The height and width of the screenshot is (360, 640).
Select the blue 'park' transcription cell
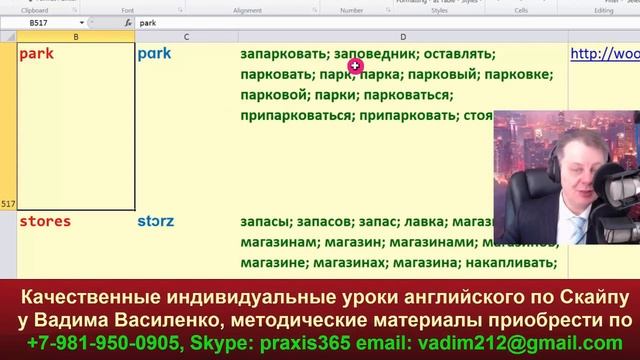pyautogui.click(x=187, y=127)
